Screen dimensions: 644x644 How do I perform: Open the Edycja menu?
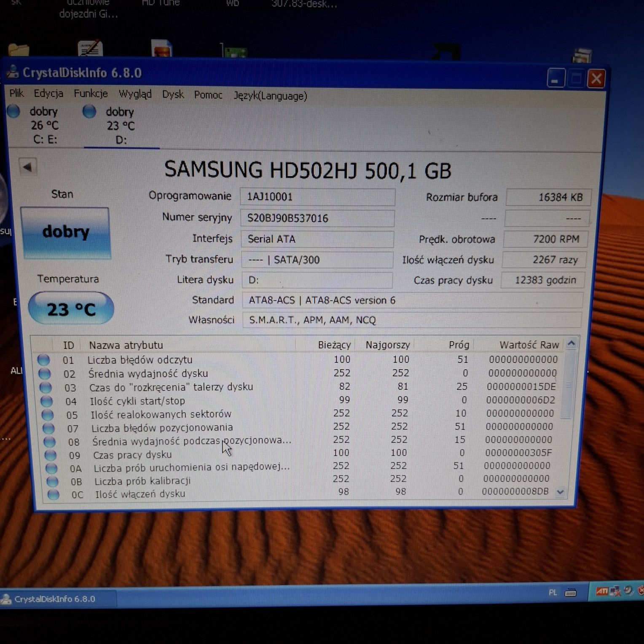[x=48, y=93]
